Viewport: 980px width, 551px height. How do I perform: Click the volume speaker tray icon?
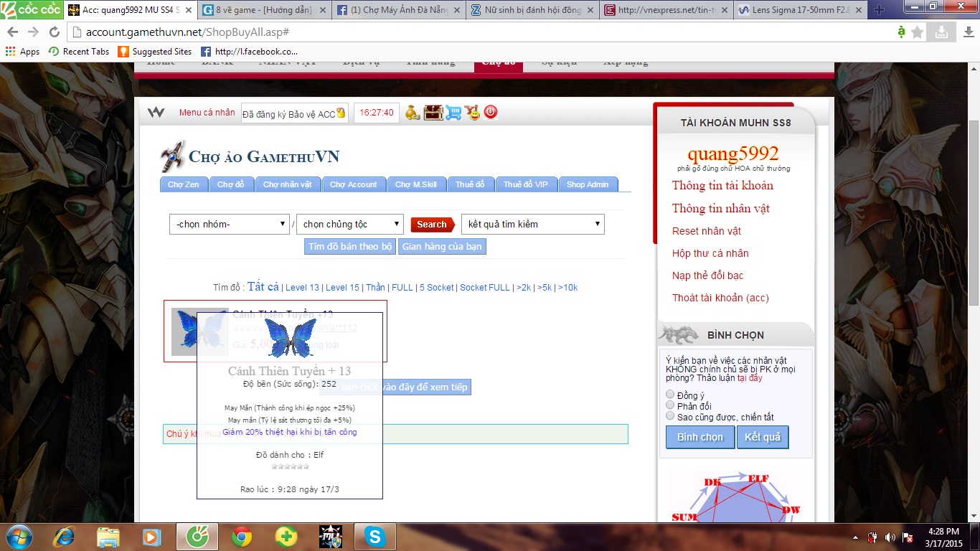[x=890, y=537]
